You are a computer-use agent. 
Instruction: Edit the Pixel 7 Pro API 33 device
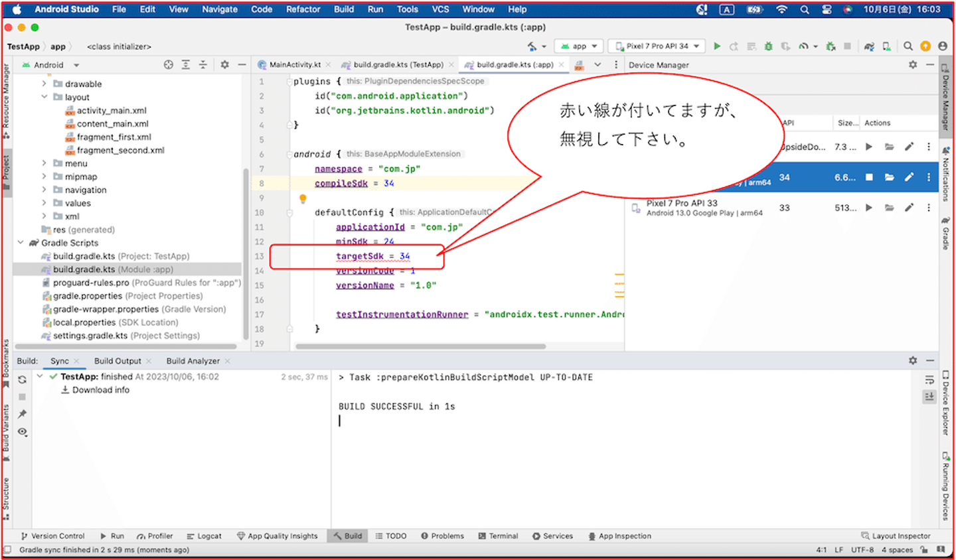coord(909,208)
